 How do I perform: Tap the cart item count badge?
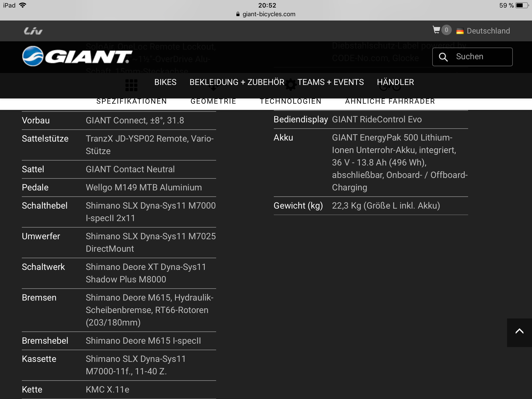(x=446, y=30)
